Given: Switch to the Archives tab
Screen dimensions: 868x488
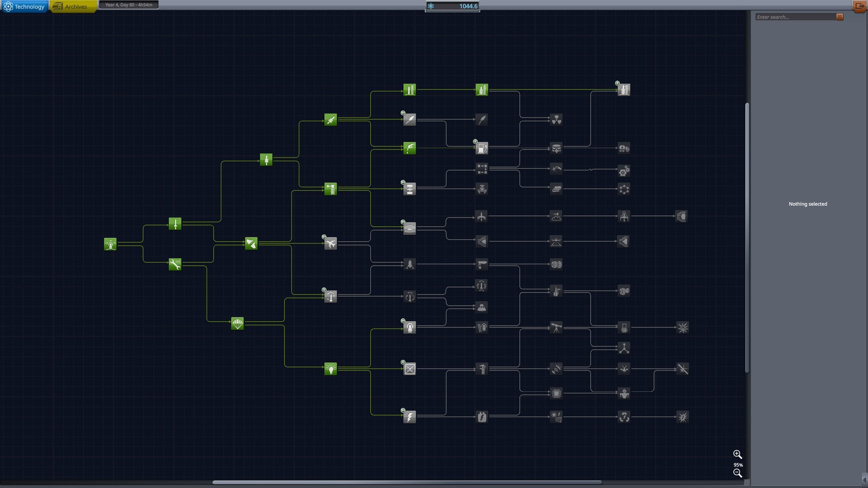Looking at the screenshot, I should coord(73,6).
